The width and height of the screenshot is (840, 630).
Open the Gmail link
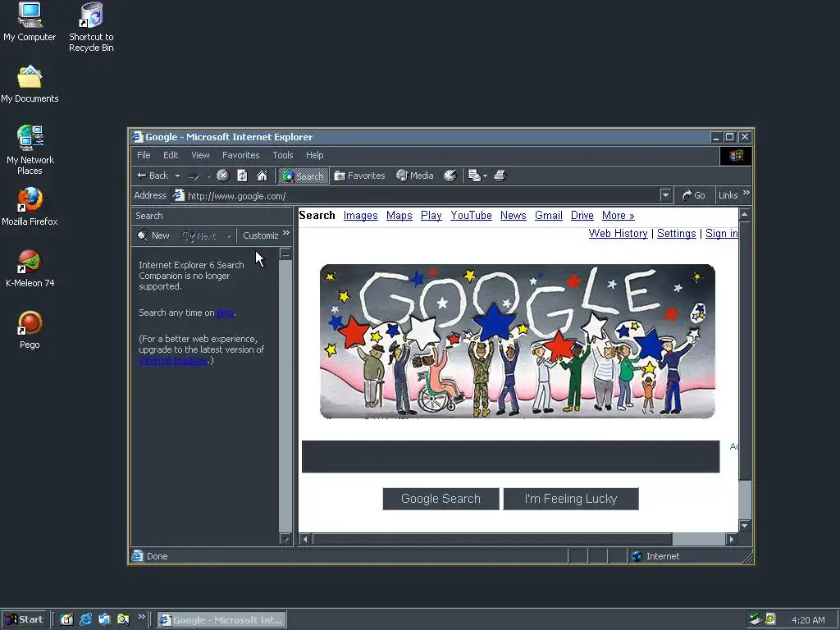(x=549, y=216)
